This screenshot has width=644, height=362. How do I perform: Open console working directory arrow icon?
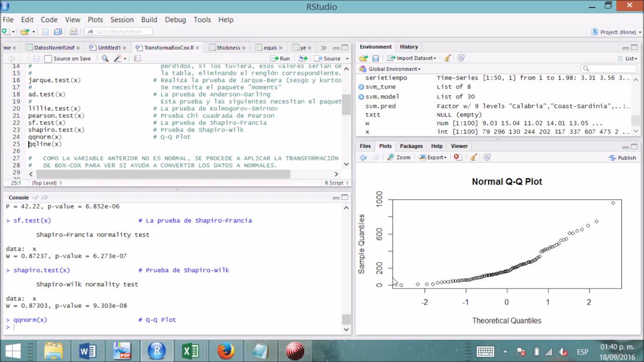point(45,198)
